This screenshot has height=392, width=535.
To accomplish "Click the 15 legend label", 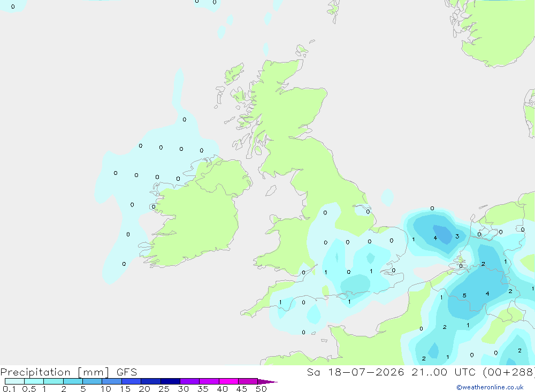I will click(125, 389).
